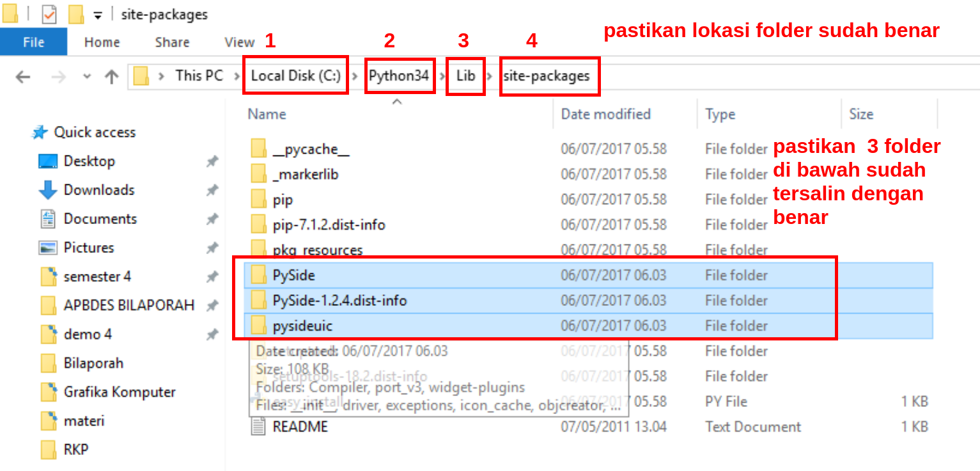Screen dimensions: 980x471
Task: Open Pictures in the navigation pane
Action: pyautogui.click(x=89, y=248)
